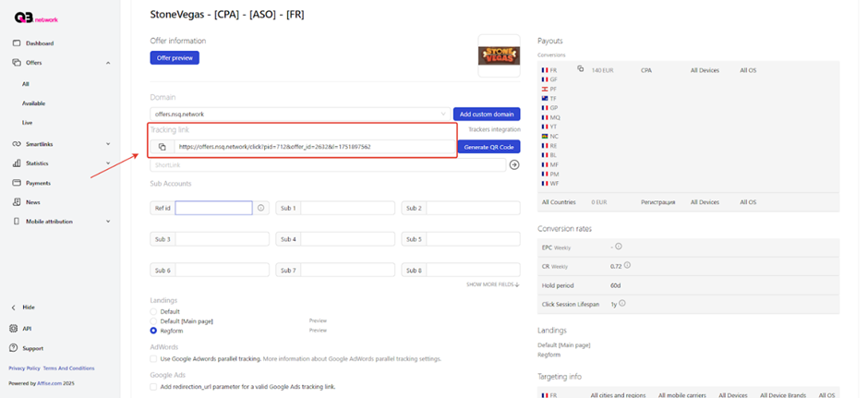
Task: Click the Sub 1 input field
Action: [347, 208]
